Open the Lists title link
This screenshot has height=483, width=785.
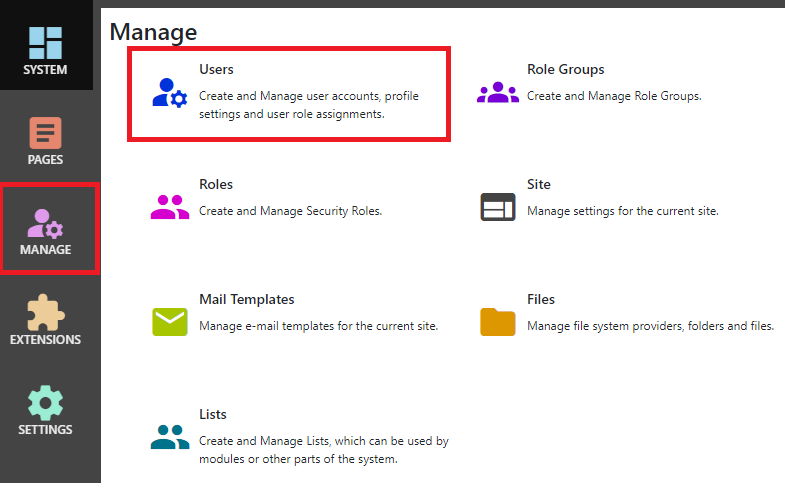pyautogui.click(x=213, y=414)
